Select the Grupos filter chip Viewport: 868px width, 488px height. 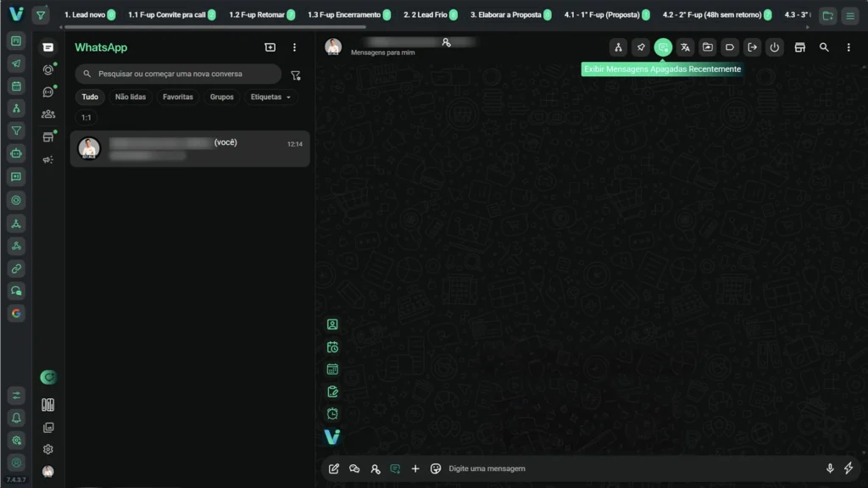pos(222,97)
